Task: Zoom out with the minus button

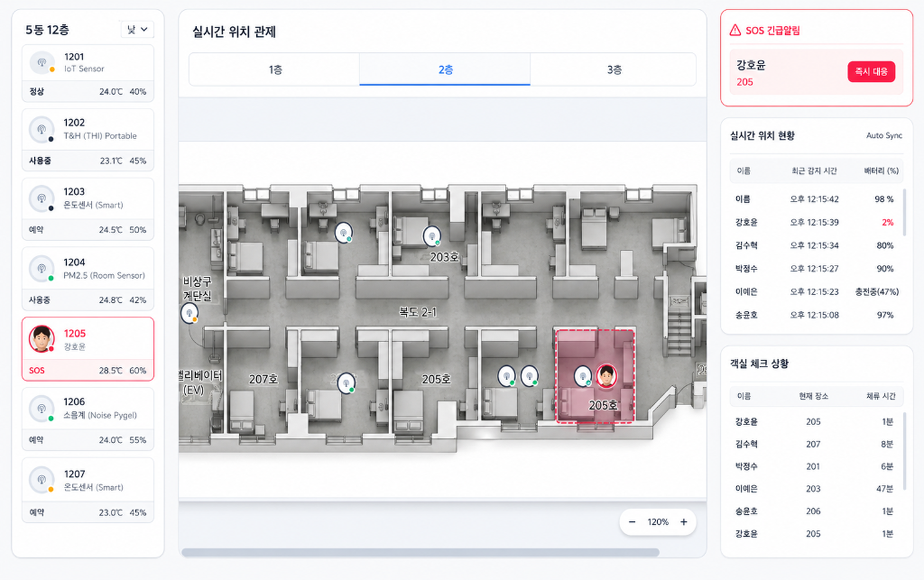Action: (x=632, y=522)
